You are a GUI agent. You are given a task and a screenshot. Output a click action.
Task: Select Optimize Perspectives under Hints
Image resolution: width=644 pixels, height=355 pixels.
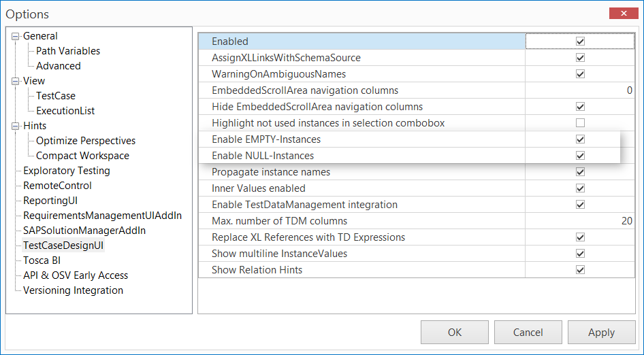86,141
